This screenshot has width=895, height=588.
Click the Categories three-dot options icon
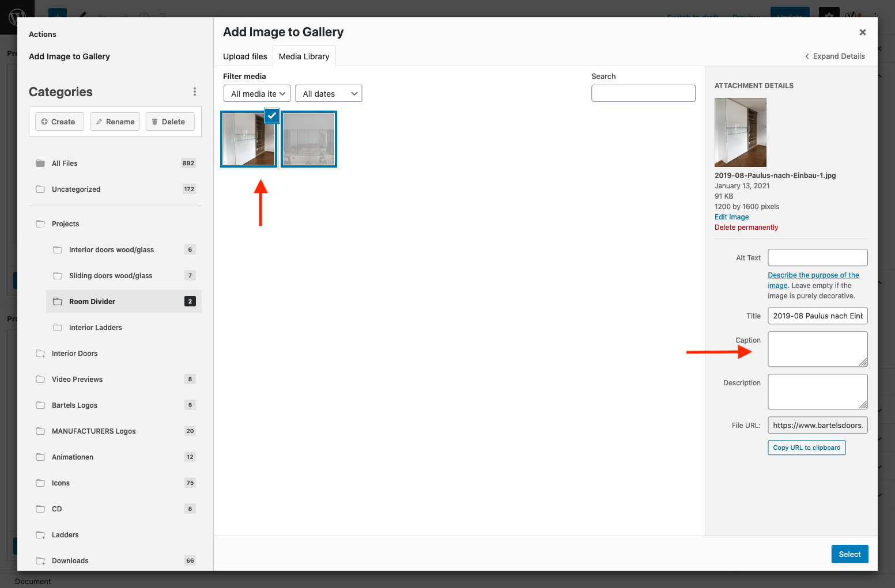point(195,92)
